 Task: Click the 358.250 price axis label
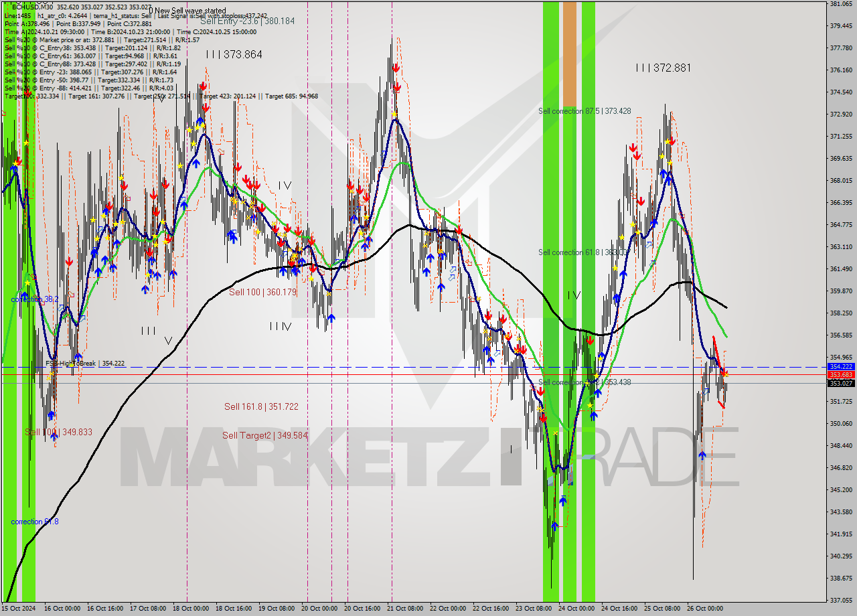click(x=841, y=313)
